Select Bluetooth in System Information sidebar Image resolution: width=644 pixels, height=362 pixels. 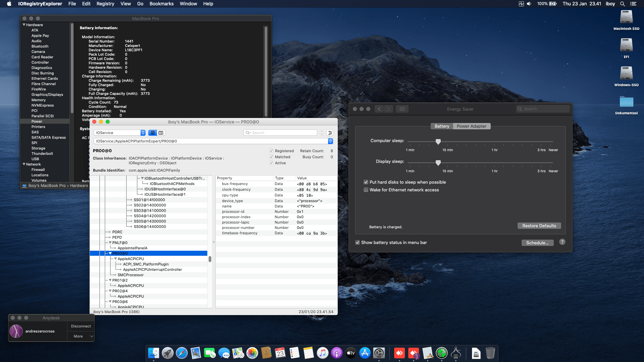40,46
